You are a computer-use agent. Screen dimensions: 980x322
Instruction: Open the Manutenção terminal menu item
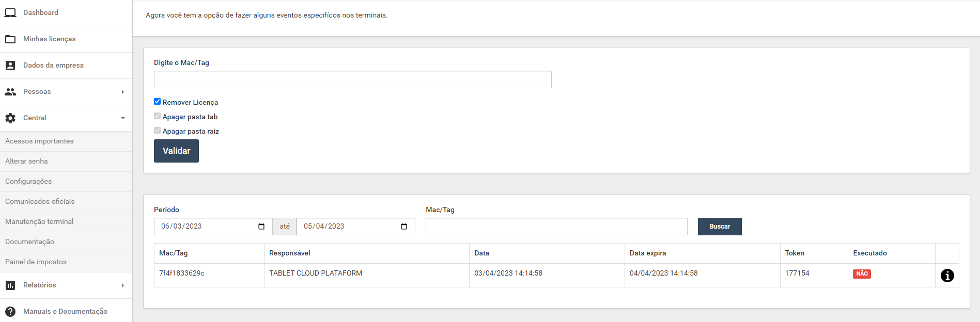click(x=39, y=222)
